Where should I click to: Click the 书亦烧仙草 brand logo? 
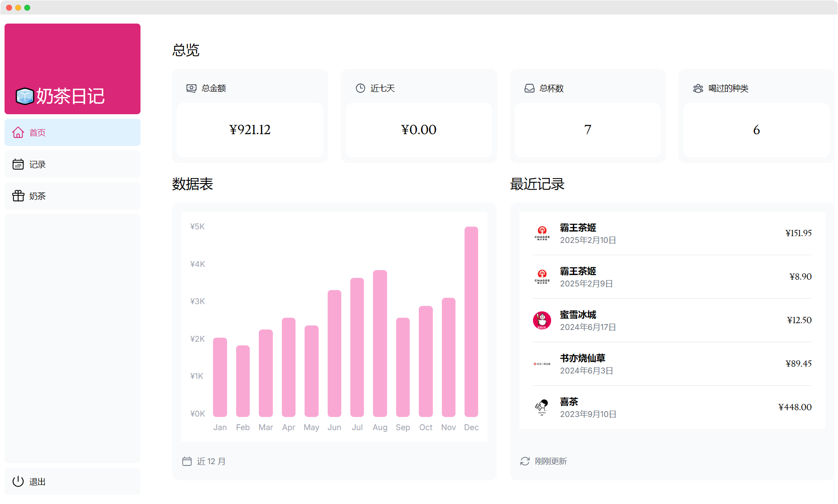[x=542, y=363]
